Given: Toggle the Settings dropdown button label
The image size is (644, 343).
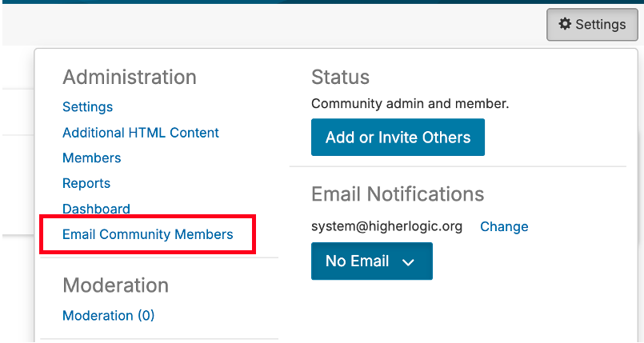Looking at the screenshot, I should [601, 24].
